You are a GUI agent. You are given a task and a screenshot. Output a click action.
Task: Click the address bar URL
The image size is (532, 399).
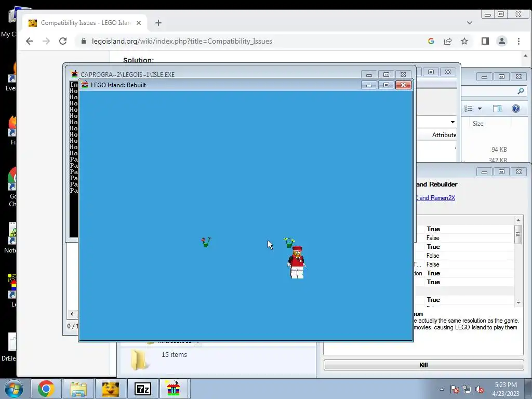[182, 41]
